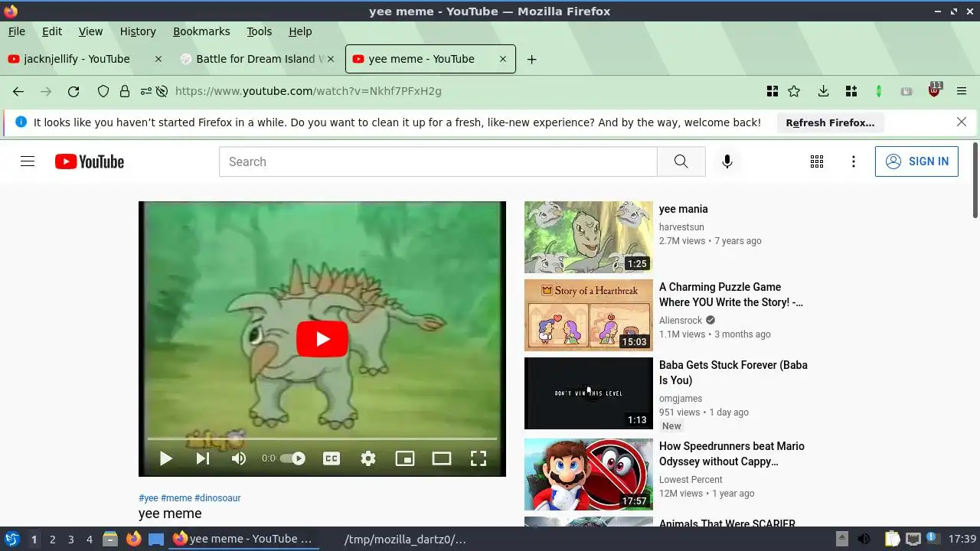980x551 pixels.
Task: Open the Firefox application hamburger menu
Action: click(x=962, y=91)
